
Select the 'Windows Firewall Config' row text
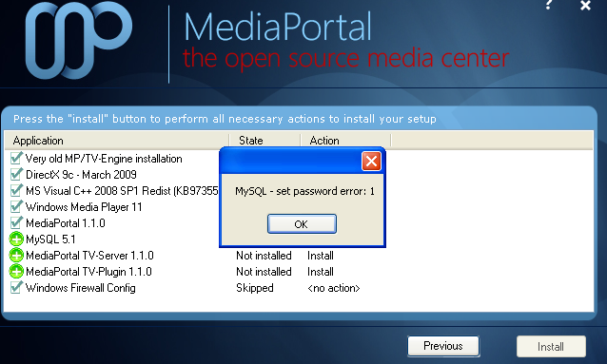(x=81, y=288)
